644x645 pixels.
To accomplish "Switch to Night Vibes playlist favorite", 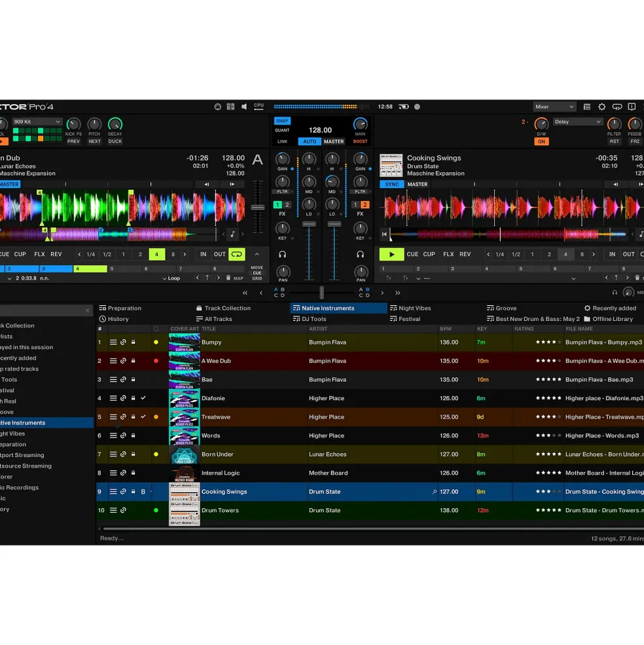I will click(410, 308).
